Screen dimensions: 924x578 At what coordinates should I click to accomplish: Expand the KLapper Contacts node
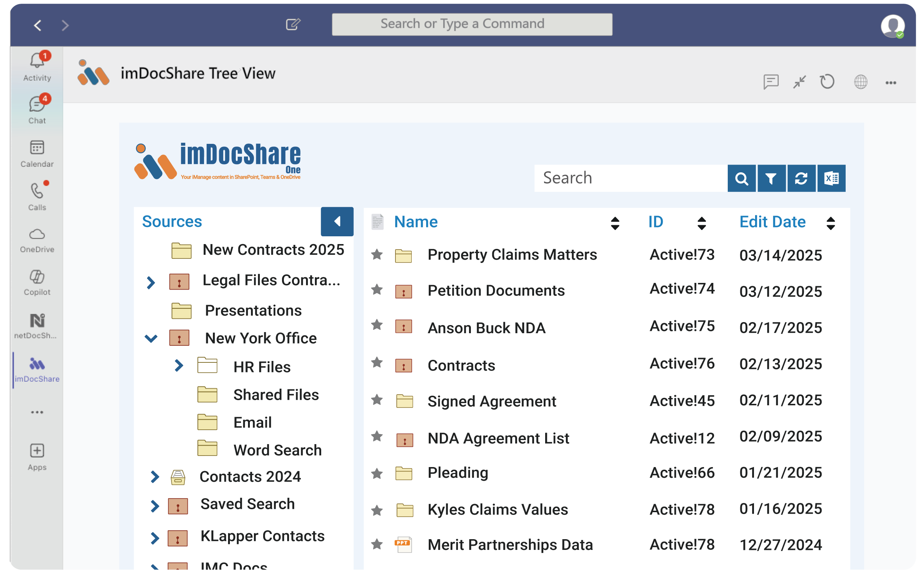click(x=155, y=538)
